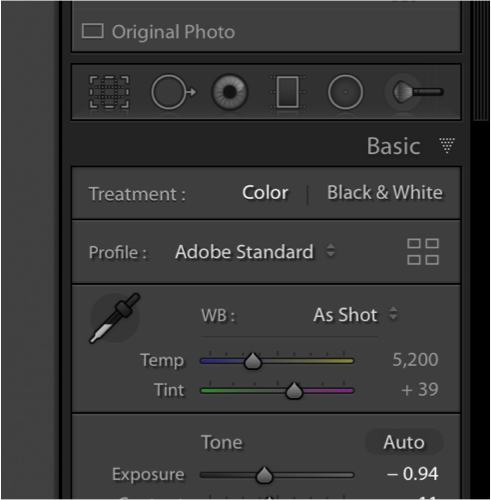The image size is (491, 500).
Task: Set Treatment to Black & White
Action: [385, 192]
